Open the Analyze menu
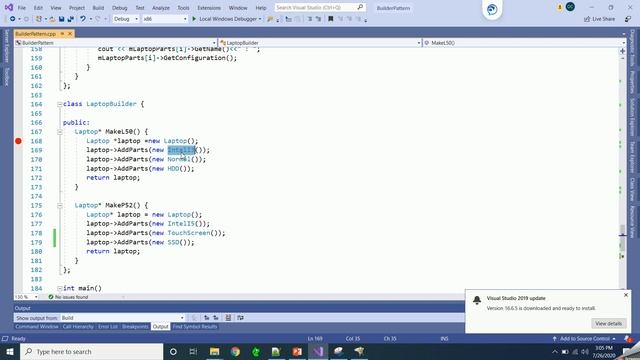The height and width of the screenshot is (360, 640). pos(161,8)
